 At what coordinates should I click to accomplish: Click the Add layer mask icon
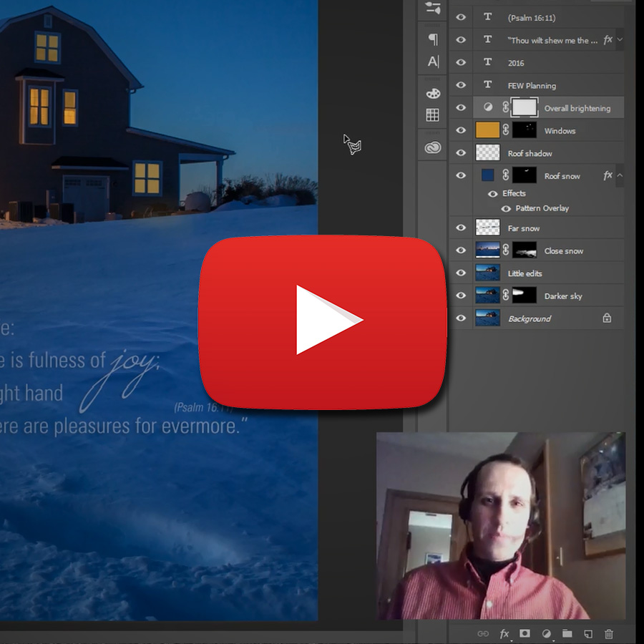(525, 633)
